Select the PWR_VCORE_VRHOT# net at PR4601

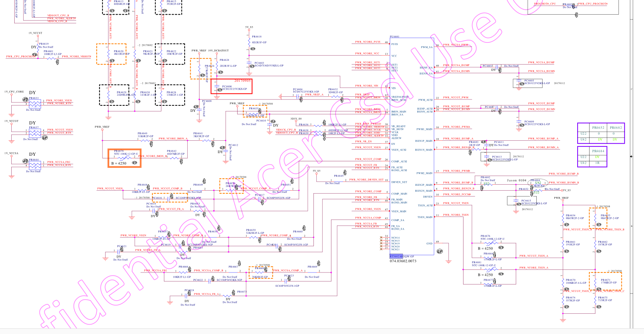77,57
